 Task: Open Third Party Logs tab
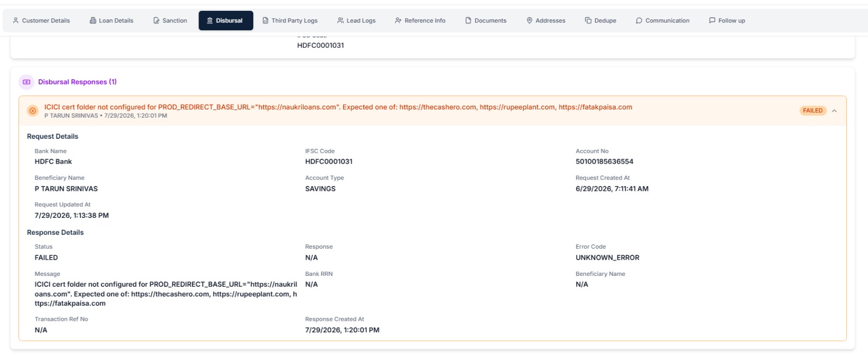(x=290, y=21)
